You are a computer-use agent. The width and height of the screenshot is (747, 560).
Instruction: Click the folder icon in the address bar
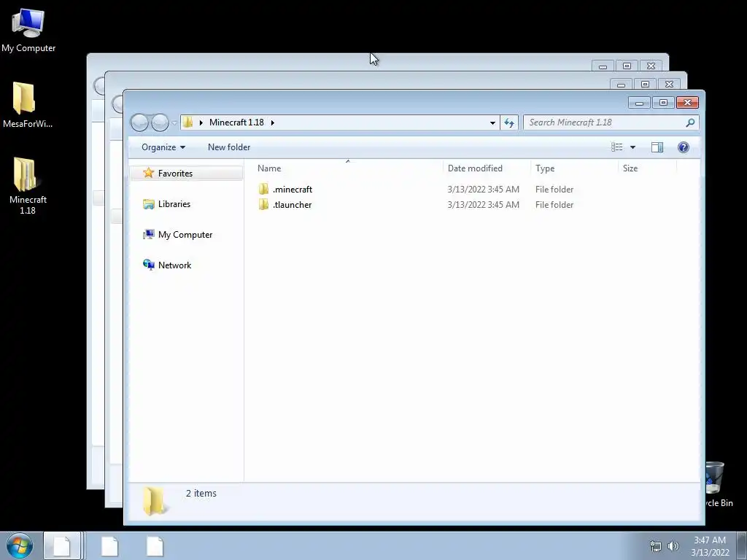[187, 122]
